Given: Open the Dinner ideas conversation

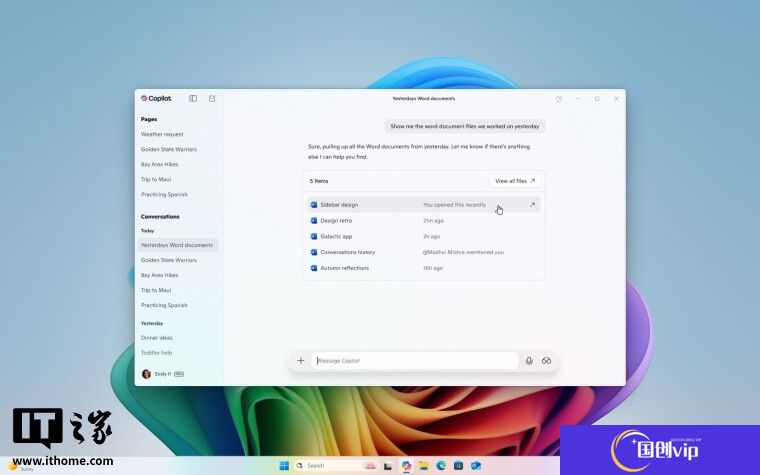Looking at the screenshot, I should pos(157,338).
